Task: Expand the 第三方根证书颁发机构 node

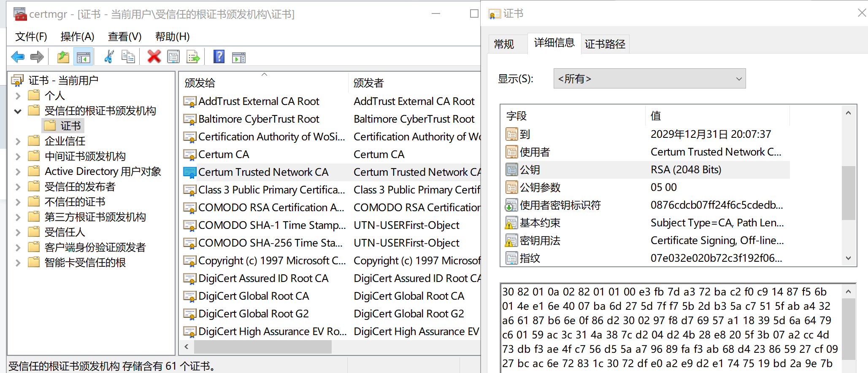Action: tap(18, 217)
